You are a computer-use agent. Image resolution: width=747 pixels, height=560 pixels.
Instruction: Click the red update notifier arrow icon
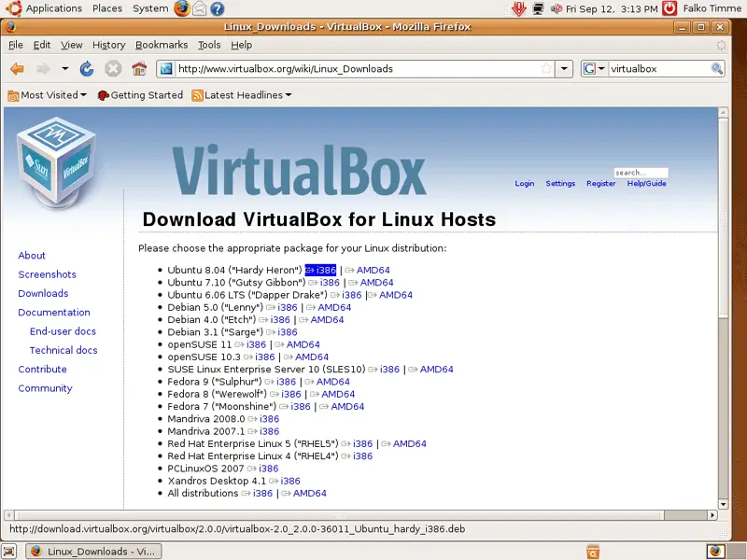click(x=518, y=8)
